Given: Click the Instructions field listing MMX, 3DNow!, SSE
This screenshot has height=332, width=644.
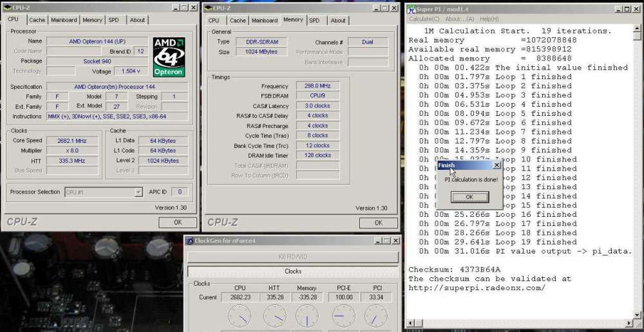Looking at the screenshot, I should tap(117, 116).
